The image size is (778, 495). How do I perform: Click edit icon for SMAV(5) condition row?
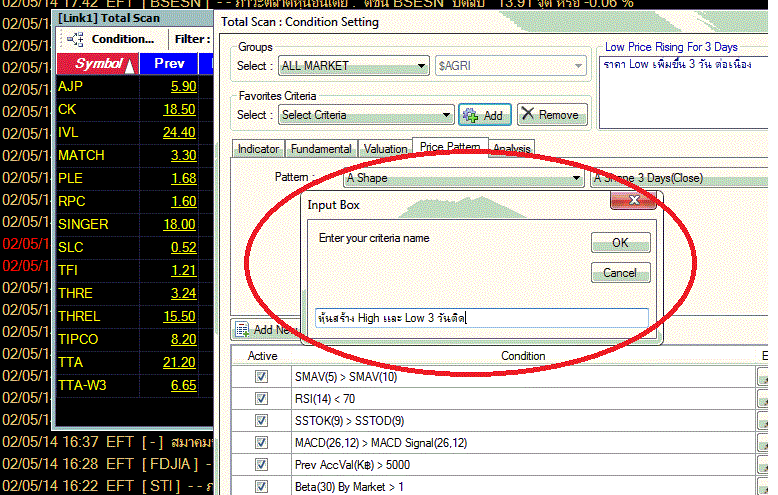(x=763, y=377)
